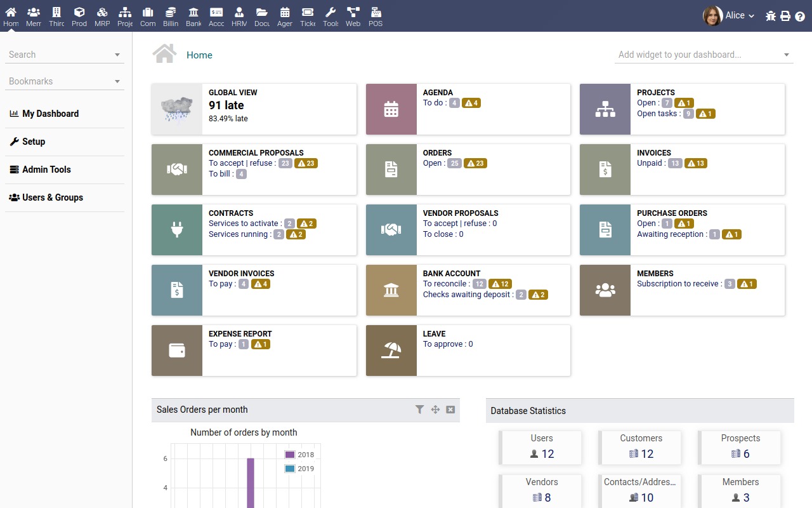Click the printer icon in top bar

tap(785, 16)
